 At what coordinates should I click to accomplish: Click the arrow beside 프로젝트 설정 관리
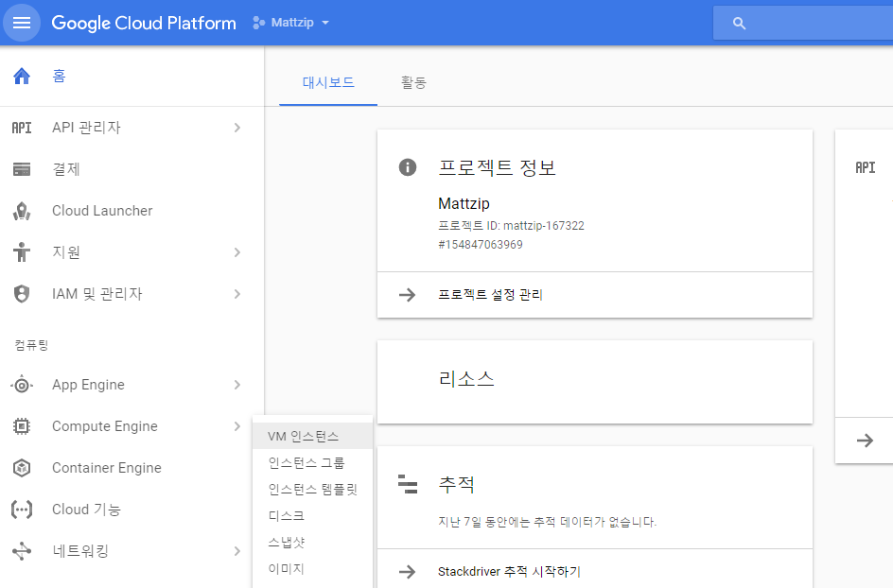point(407,295)
